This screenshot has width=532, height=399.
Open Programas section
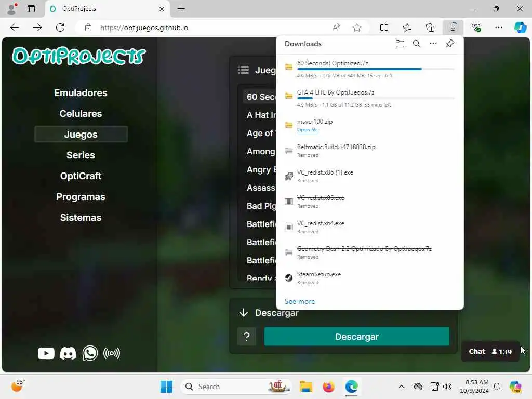pyautogui.click(x=81, y=197)
